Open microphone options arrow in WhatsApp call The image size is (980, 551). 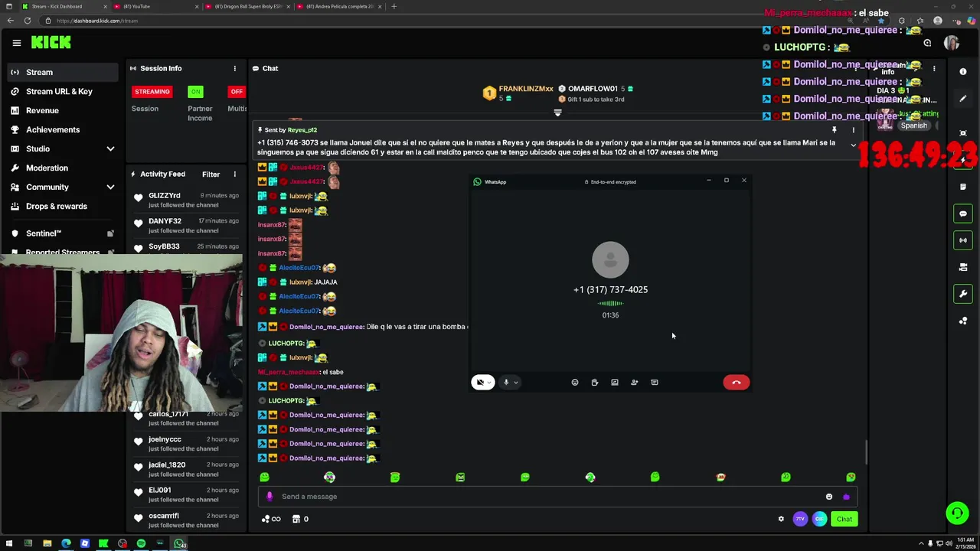[515, 383]
